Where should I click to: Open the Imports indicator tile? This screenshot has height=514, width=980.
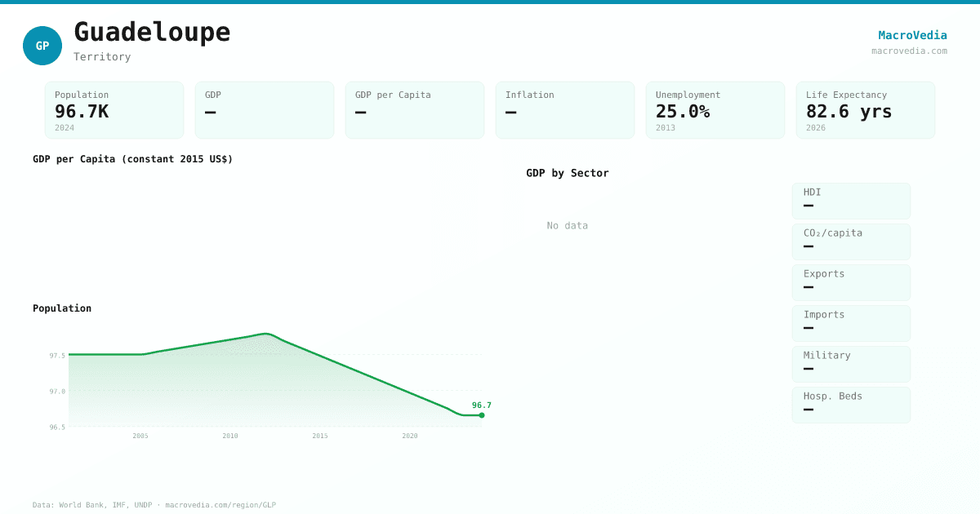click(851, 323)
